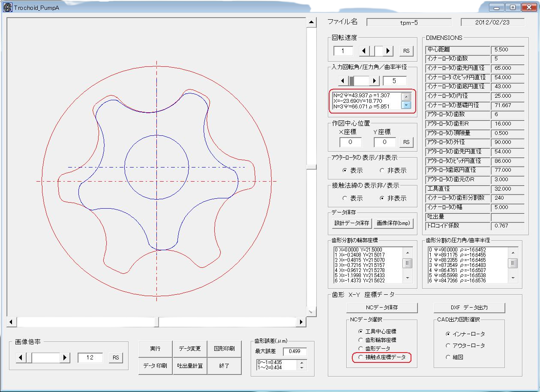
Task: Click the 実行 execute button
Action: tap(155, 349)
